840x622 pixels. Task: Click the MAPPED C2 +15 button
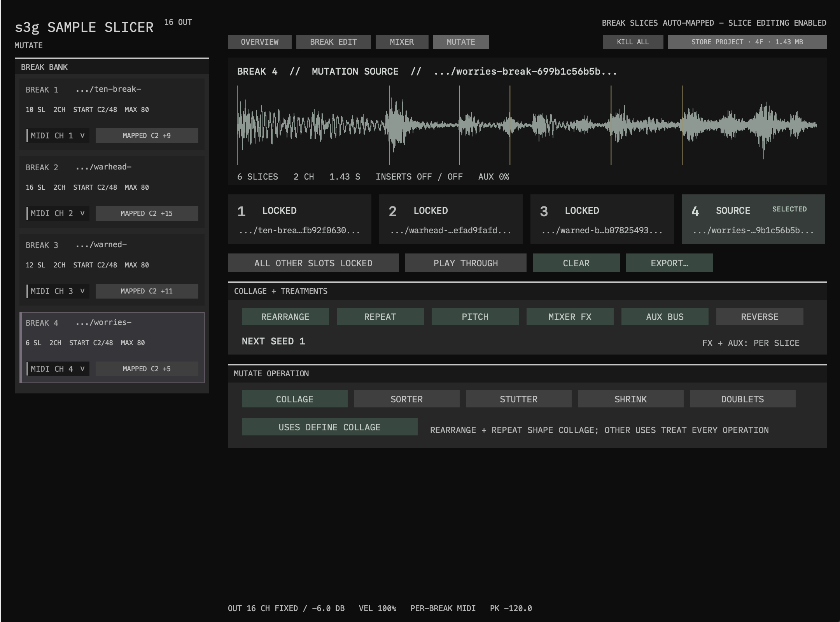(x=147, y=213)
